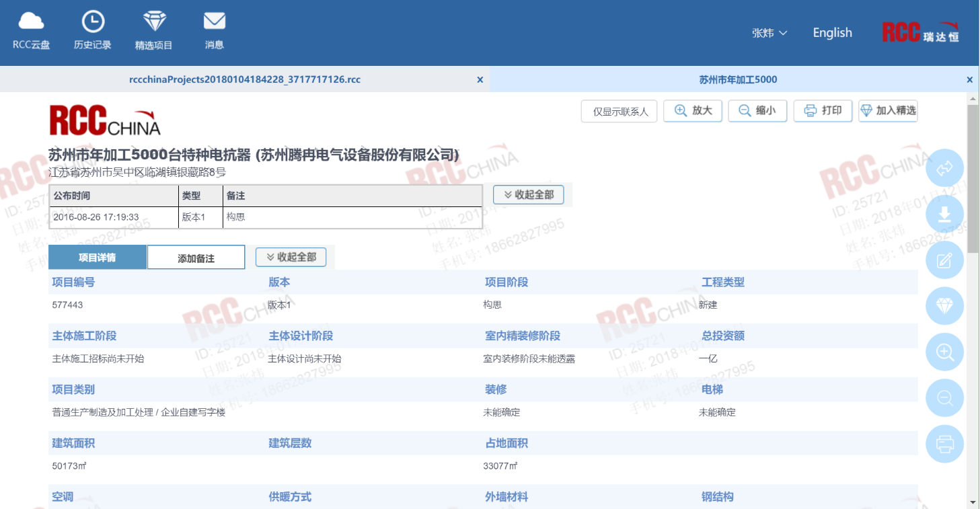Image resolution: width=980 pixels, height=509 pixels.
Task: Click the zoom-in magnifier in right sidebar
Action: pyautogui.click(x=944, y=352)
